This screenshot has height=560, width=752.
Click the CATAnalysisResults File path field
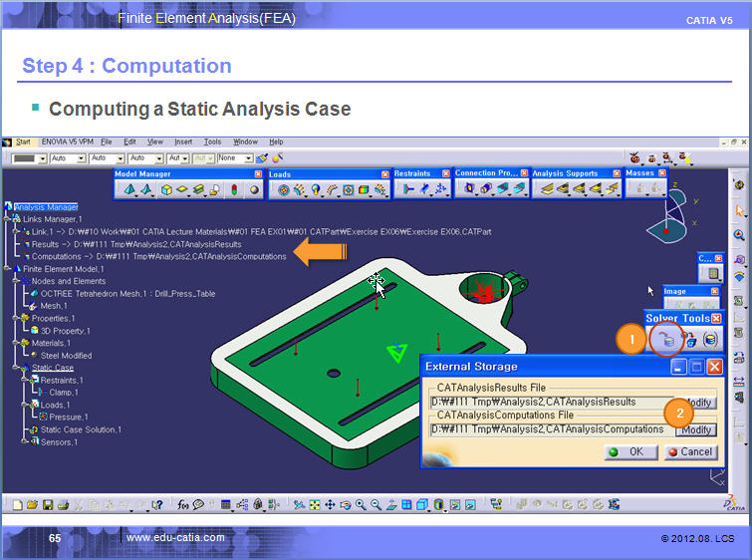click(549, 402)
